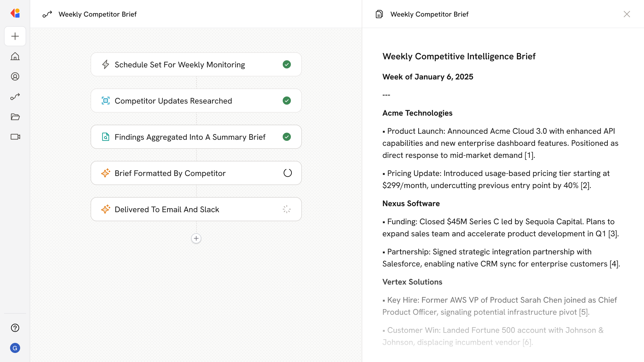This screenshot has height=362, width=644.
Task: Close the Weekly Competitor Brief panel
Action: pos(627,14)
